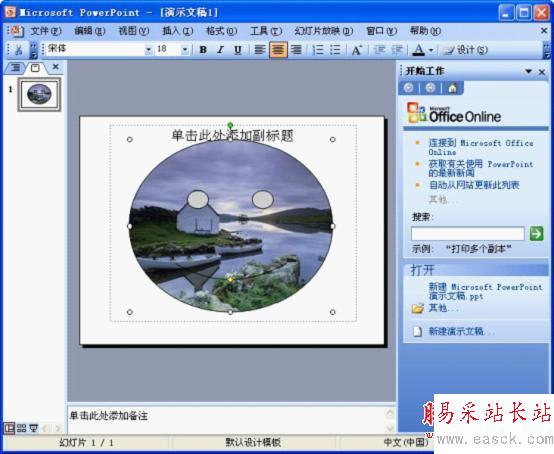554x454 pixels.
Task: Click the PowerPoint title bar icon
Action: (10, 12)
